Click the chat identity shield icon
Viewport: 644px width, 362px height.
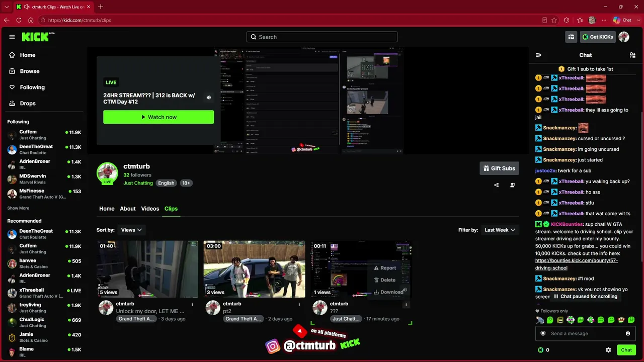pyautogui.click(x=543, y=333)
